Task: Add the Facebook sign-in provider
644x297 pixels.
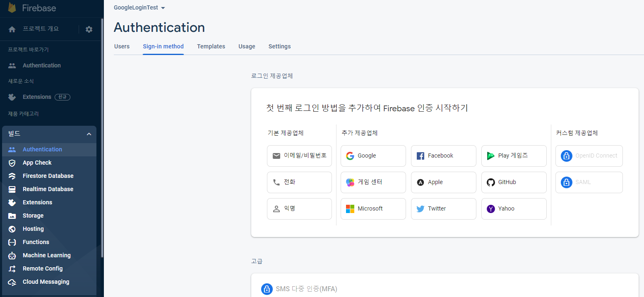Action: [x=444, y=156]
